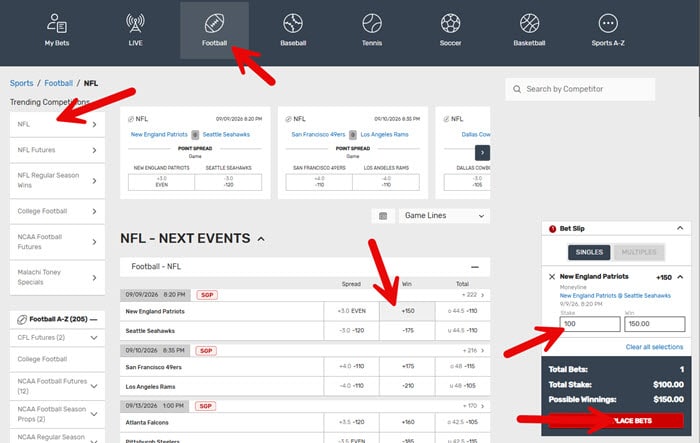
Task: Select San Francisco 49ers +175 moneyline
Action: pyautogui.click(x=407, y=367)
